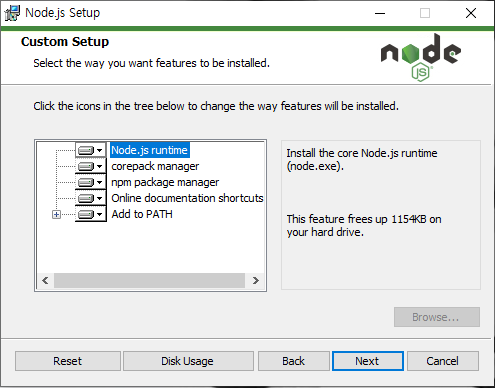The image size is (495, 388).
Task: Select the Node.js runtime feature
Action: point(149,150)
